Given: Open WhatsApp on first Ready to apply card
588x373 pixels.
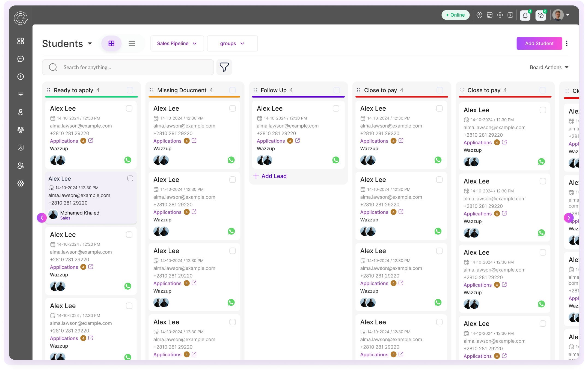Looking at the screenshot, I should pyautogui.click(x=128, y=160).
